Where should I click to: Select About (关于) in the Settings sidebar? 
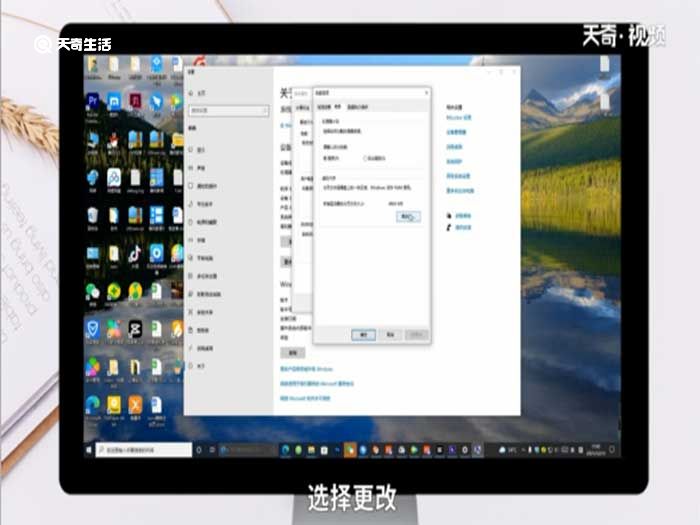[197, 366]
